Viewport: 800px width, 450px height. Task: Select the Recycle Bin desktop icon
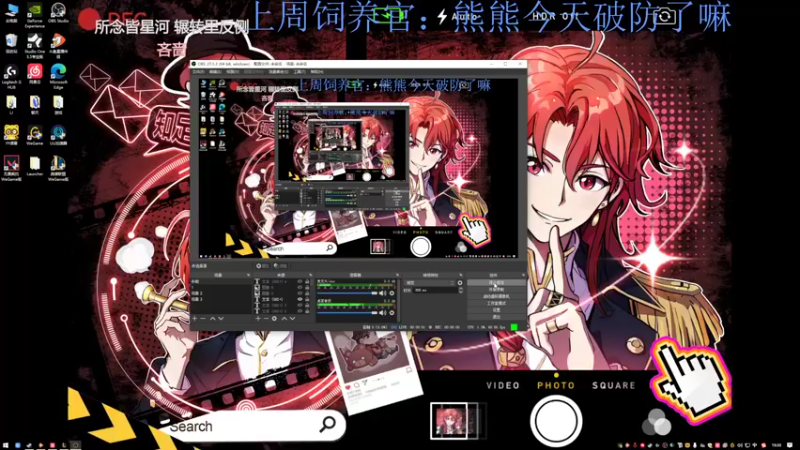click(11, 43)
